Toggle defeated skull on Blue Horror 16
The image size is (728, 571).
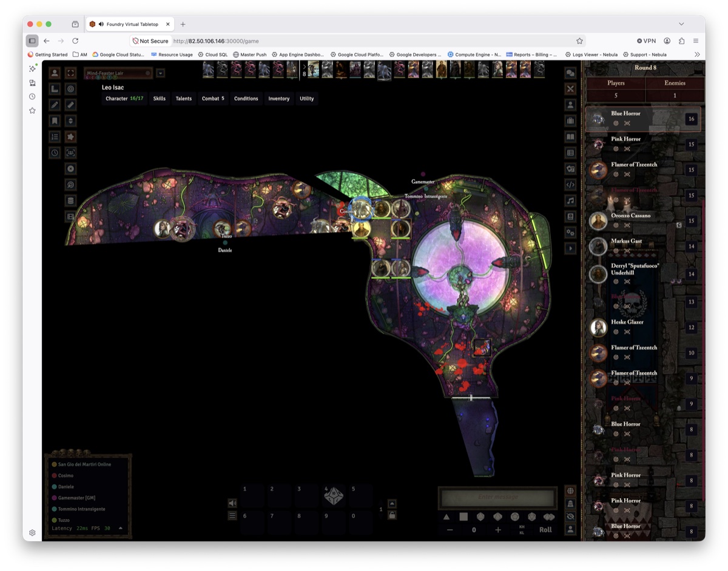[627, 123]
